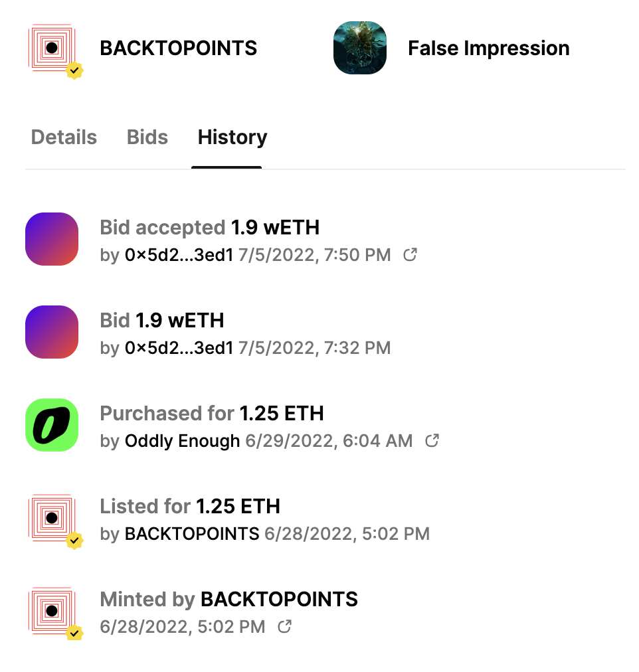Click BACKTOPOINTS name in Minted by row

[x=279, y=600]
